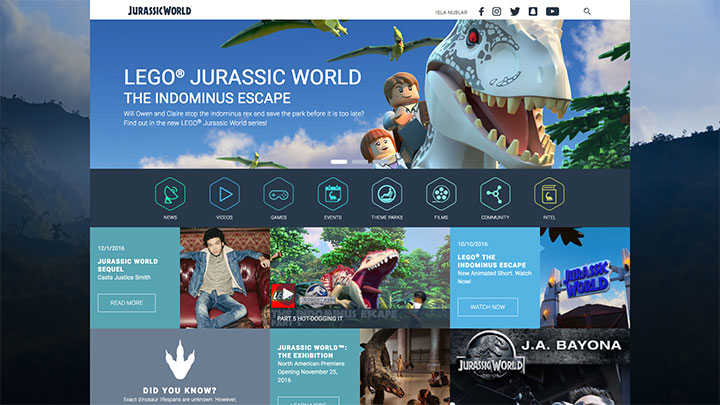Open the Videos play icon
Viewport: 720px width, 405px height.
(224, 193)
